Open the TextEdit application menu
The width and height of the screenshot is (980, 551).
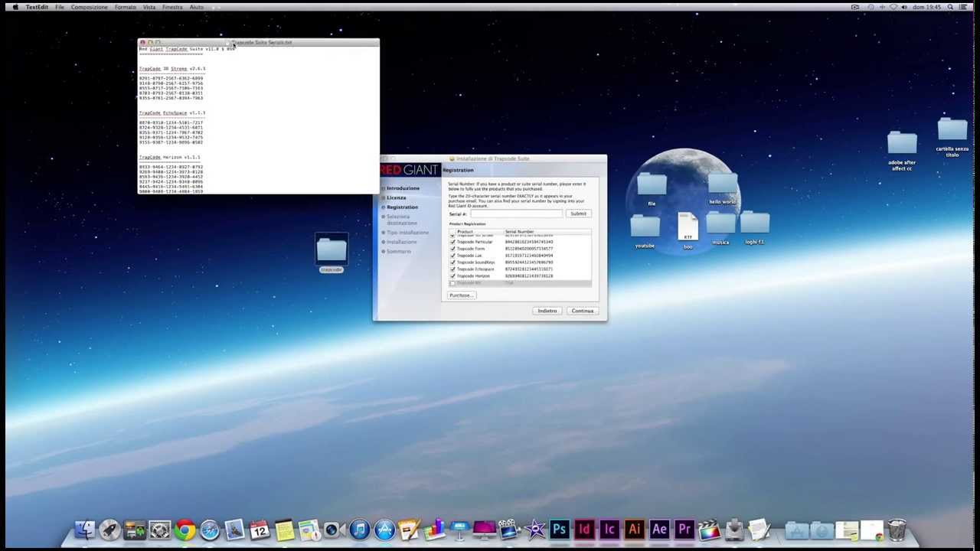click(37, 7)
